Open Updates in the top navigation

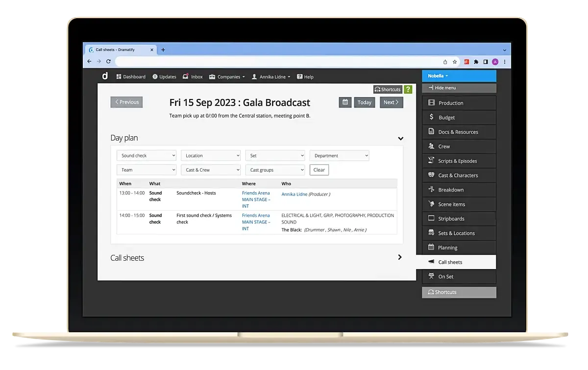click(x=164, y=77)
